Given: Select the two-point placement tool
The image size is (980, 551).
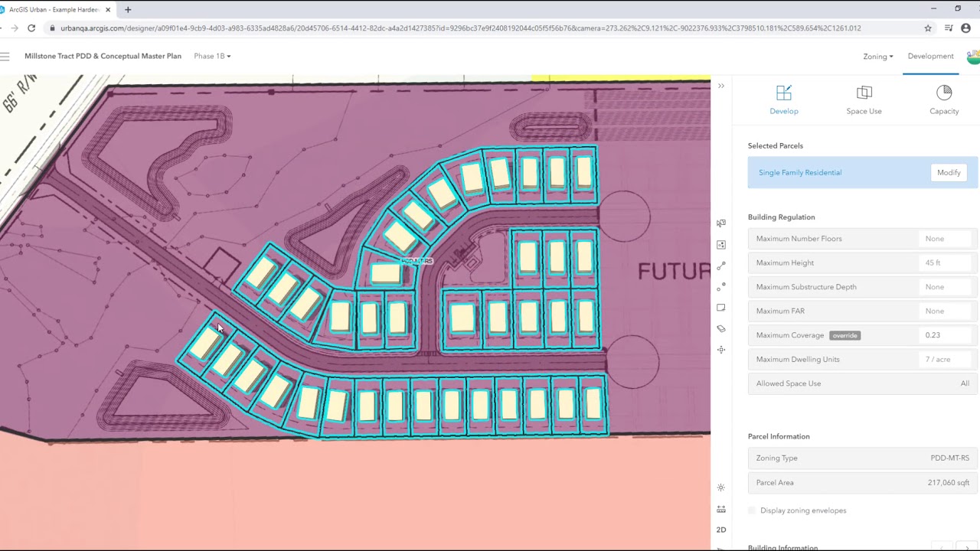Looking at the screenshot, I should (x=720, y=287).
